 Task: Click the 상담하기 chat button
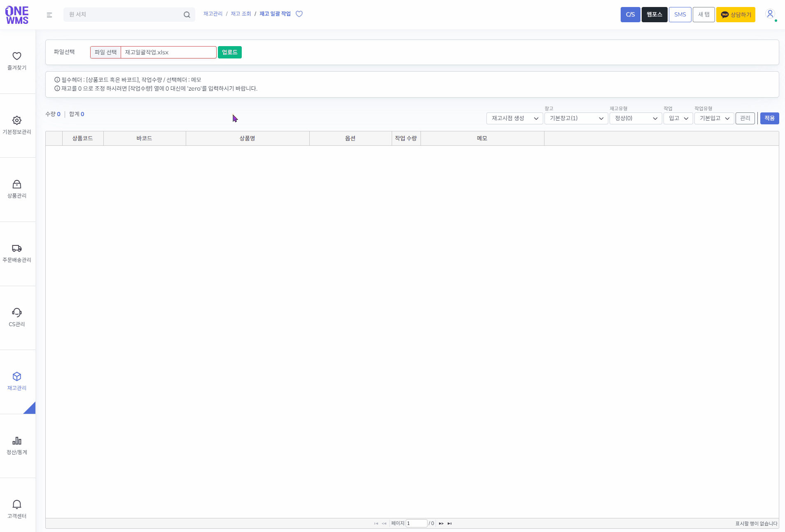pos(736,14)
